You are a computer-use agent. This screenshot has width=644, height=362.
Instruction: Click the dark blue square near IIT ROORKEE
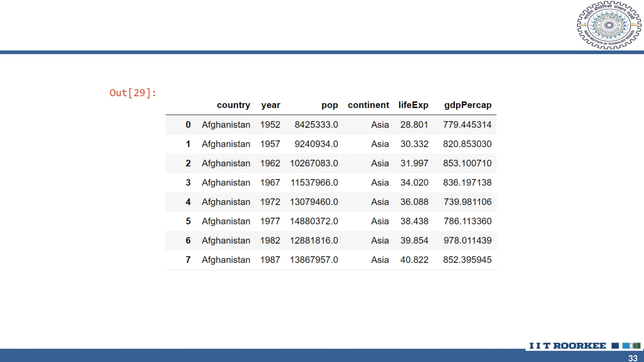pyautogui.click(x=615, y=346)
